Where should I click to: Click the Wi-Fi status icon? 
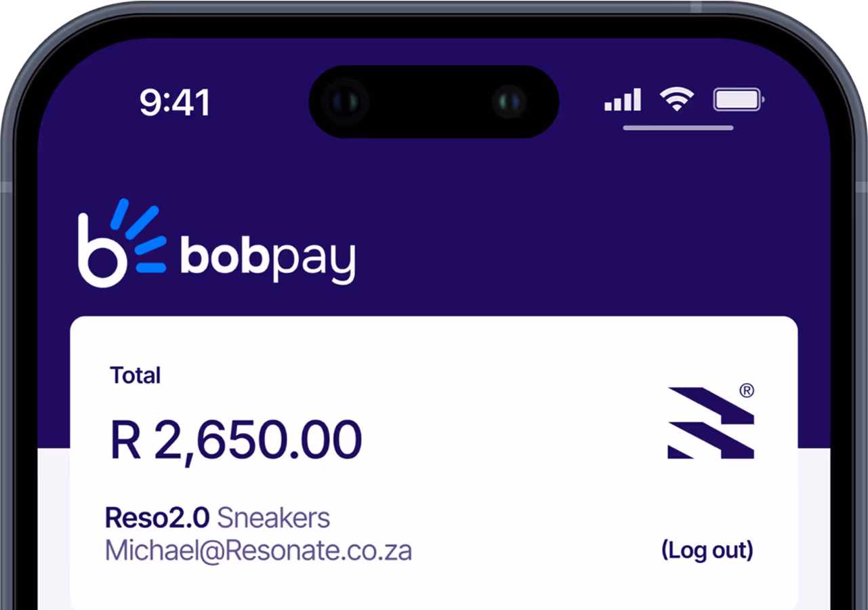677,100
